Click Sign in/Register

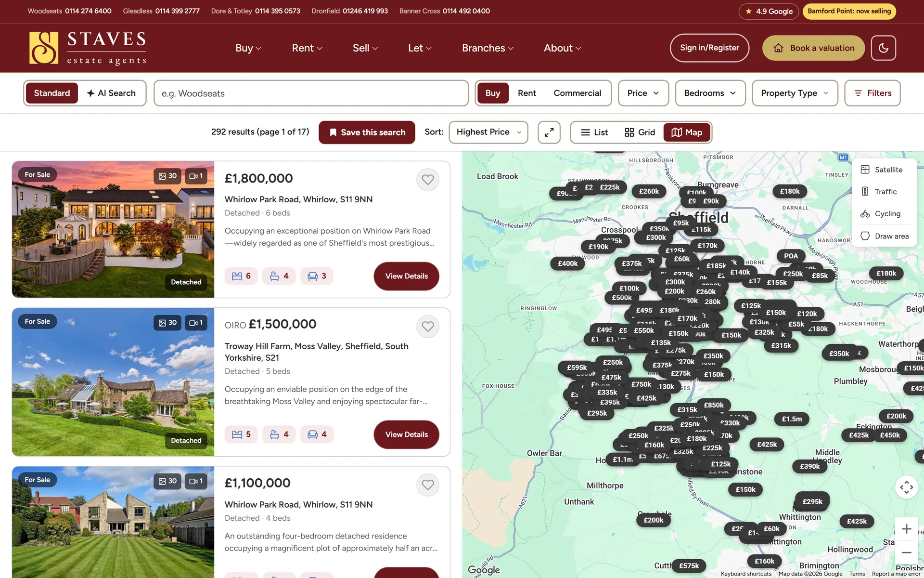709,48
